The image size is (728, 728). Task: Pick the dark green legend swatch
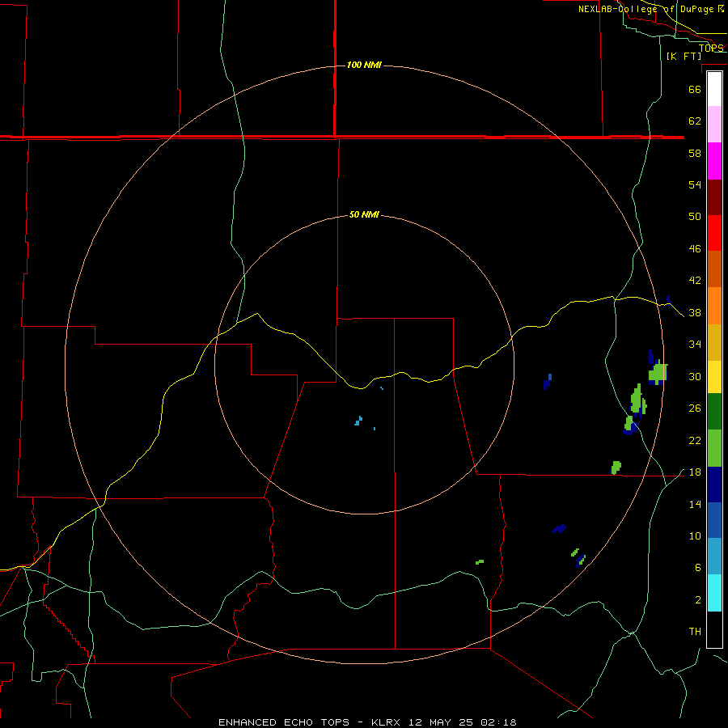pyautogui.click(x=714, y=412)
